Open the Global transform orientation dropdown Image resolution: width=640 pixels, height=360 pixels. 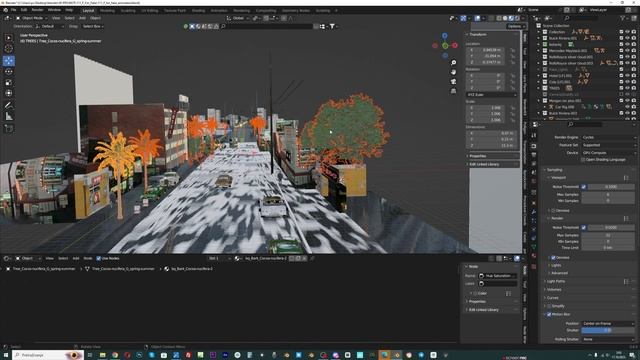[x=238, y=18]
